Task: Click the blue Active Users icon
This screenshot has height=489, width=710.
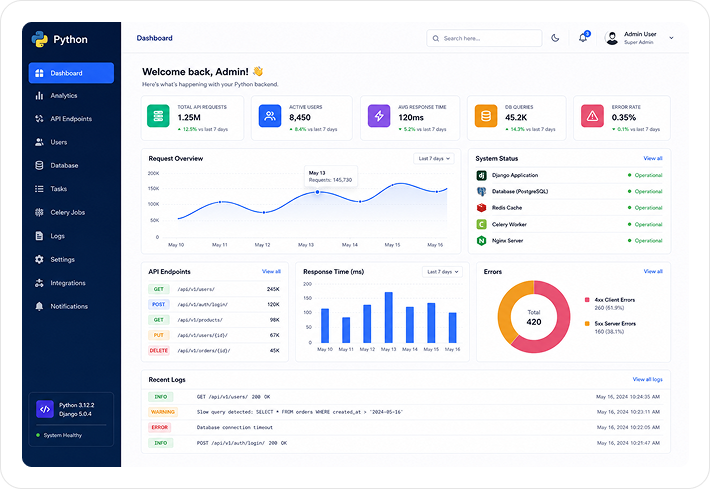Action: pyautogui.click(x=270, y=116)
